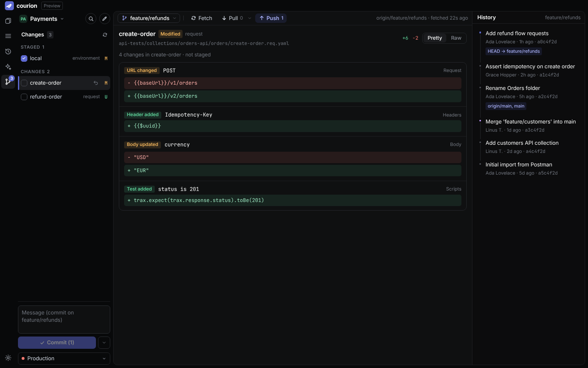Click the create-order.req.yaml file path
The height and width of the screenshot is (368, 588).
204,44
